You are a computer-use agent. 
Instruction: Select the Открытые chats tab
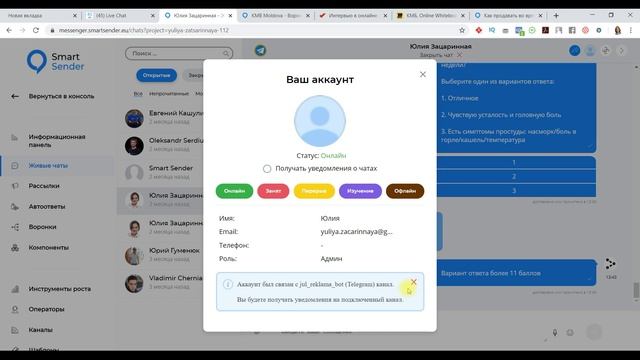[156, 76]
